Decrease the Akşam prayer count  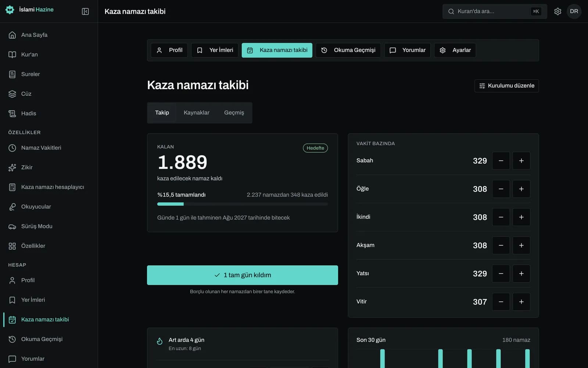pos(501,245)
